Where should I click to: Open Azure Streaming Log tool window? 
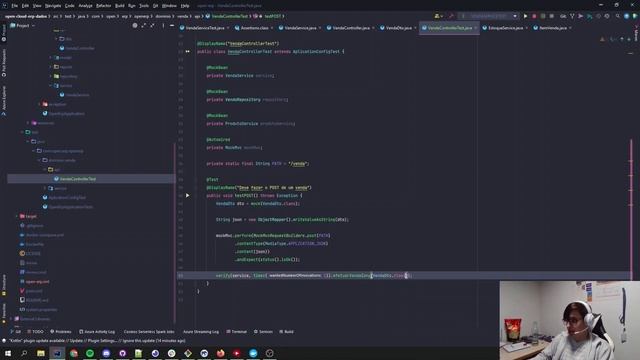200,332
